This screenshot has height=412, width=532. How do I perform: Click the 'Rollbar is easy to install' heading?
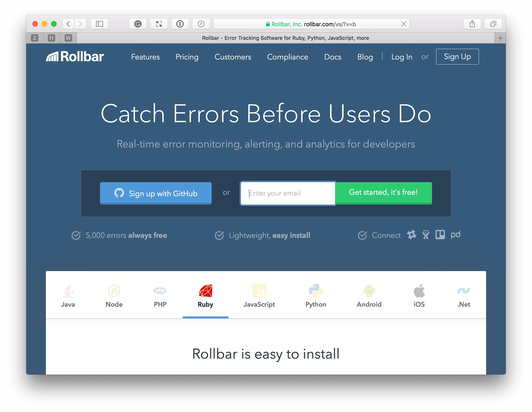pyautogui.click(x=266, y=353)
